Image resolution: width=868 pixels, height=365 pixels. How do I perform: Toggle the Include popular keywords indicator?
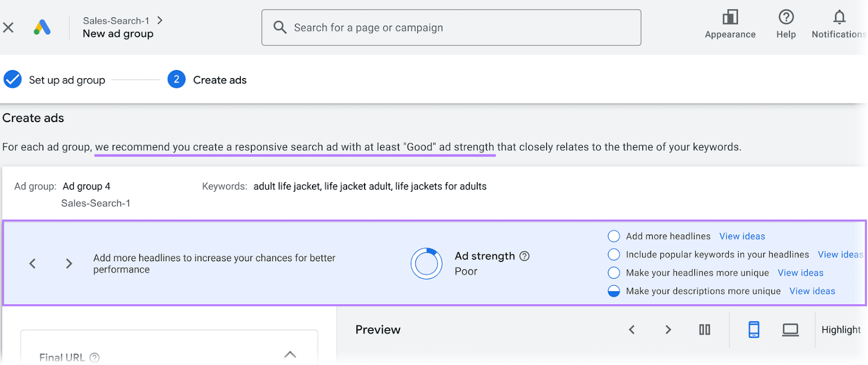(x=614, y=254)
